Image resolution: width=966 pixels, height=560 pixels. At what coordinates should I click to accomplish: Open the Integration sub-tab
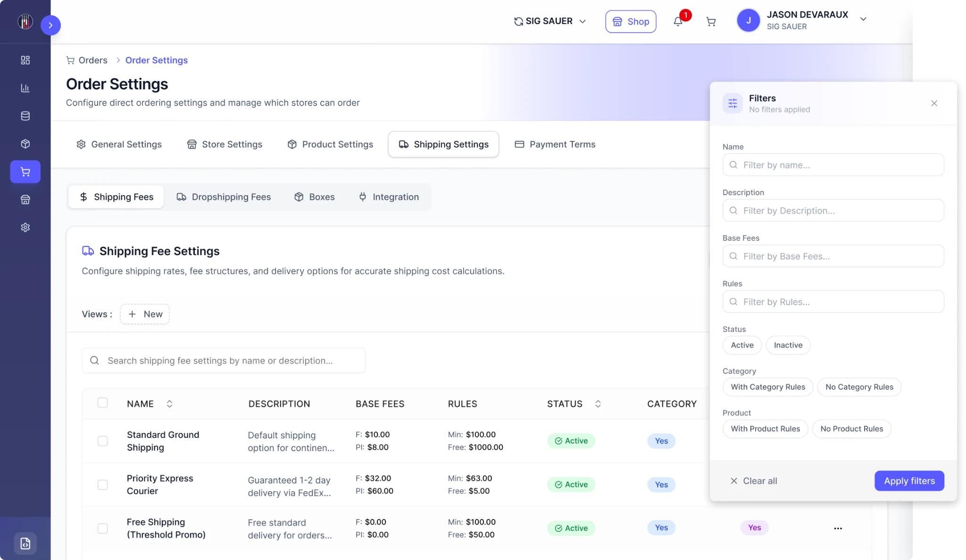click(x=389, y=197)
